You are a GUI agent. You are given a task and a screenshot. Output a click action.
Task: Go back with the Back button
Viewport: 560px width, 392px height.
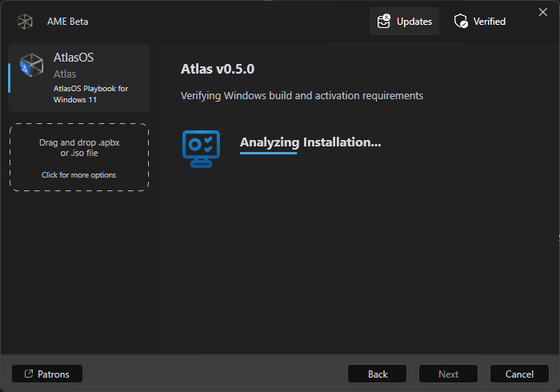(377, 374)
